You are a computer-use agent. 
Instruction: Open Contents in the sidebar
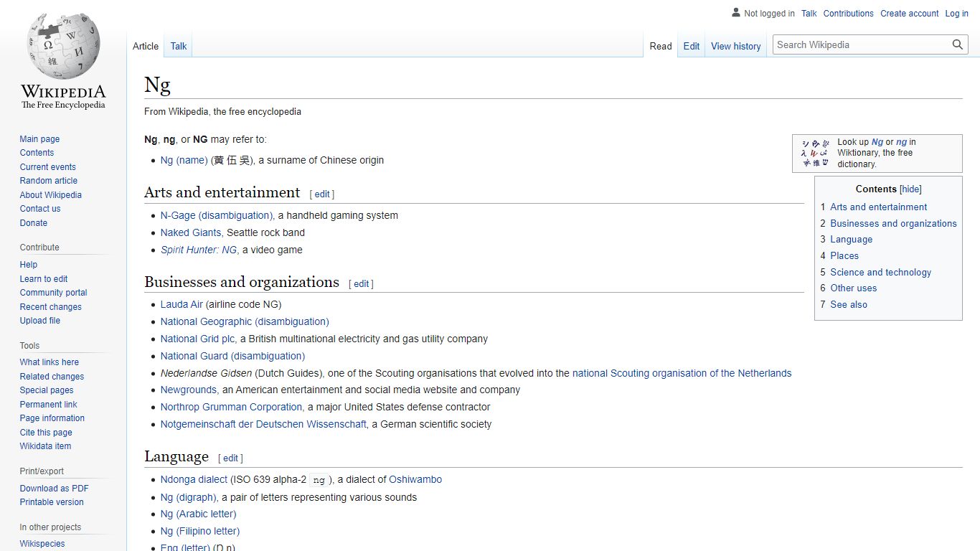click(37, 153)
